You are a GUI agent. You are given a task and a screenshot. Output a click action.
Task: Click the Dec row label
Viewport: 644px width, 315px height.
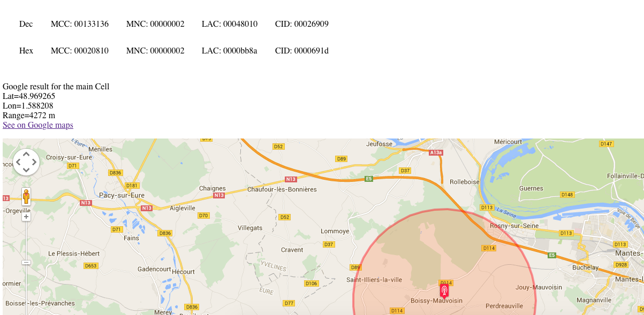[x=26, y=24]
